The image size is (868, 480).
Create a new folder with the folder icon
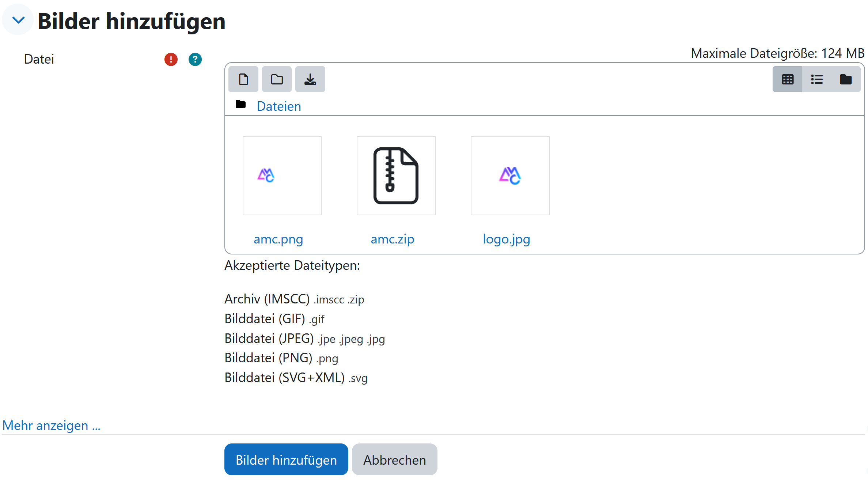277,79
